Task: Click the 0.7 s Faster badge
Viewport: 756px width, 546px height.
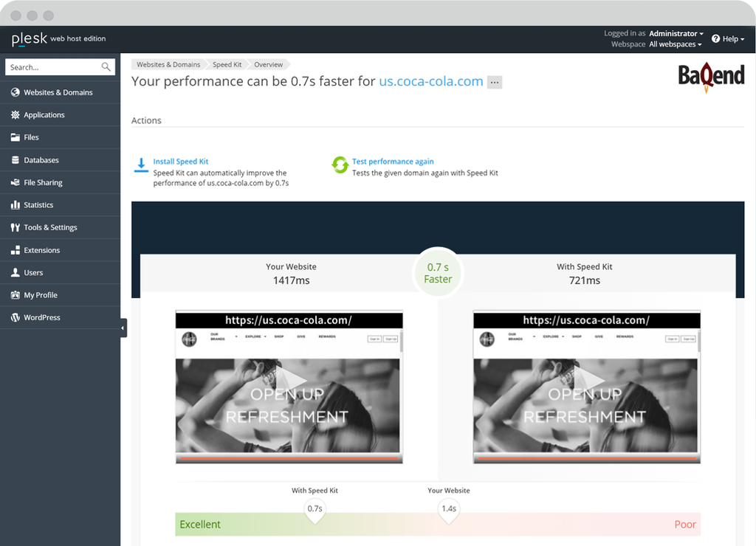Action: click(438, 273)
